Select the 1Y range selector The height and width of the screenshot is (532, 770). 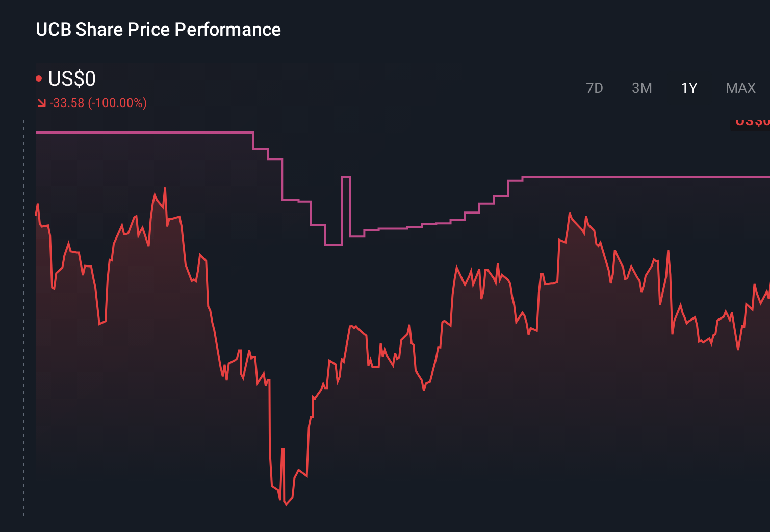pyautogui.click(x=688, y=88)
